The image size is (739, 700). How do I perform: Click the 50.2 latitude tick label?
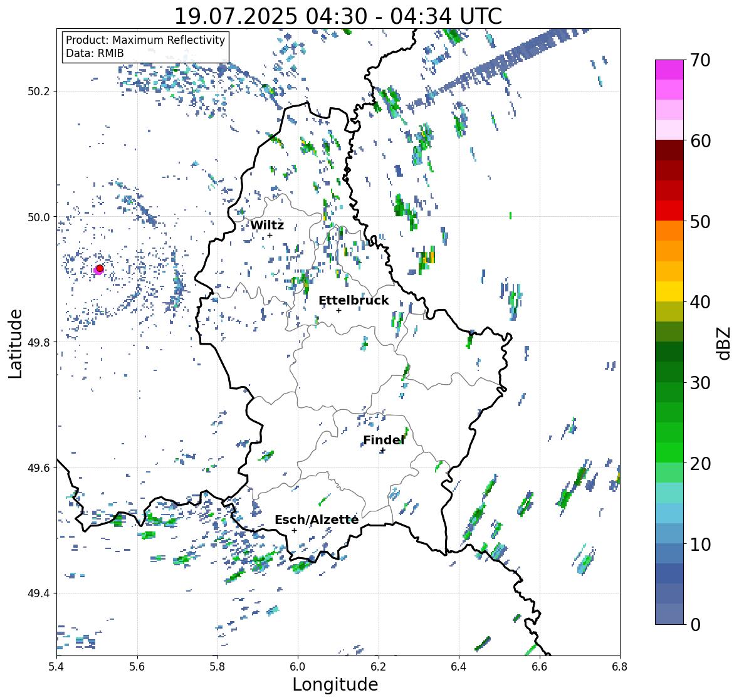39,91
